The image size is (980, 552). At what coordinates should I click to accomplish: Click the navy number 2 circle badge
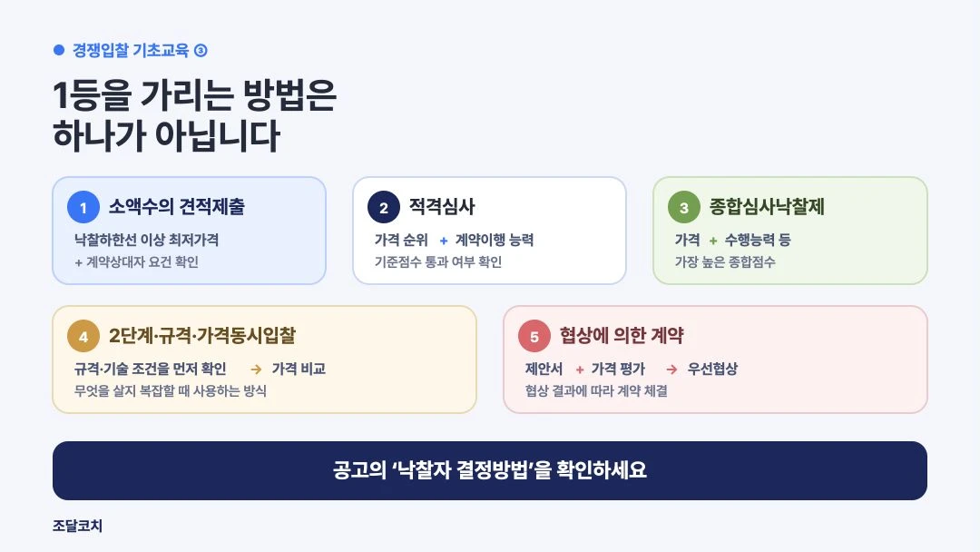(x=384, y=207)
